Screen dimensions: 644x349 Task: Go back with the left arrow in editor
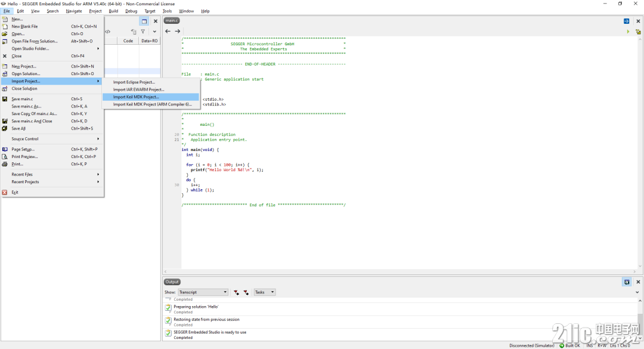[x=168, y=31]
